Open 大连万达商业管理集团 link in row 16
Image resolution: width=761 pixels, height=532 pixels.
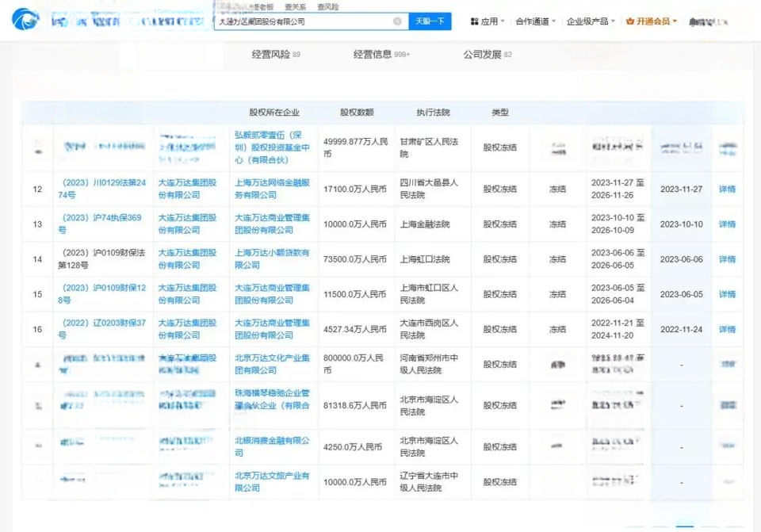(272, 328)
